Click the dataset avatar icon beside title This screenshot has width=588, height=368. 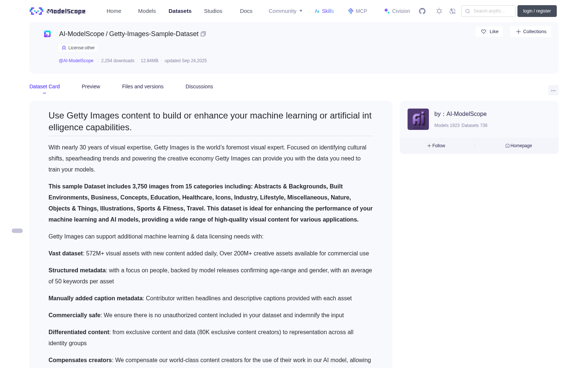click(47, 34)
